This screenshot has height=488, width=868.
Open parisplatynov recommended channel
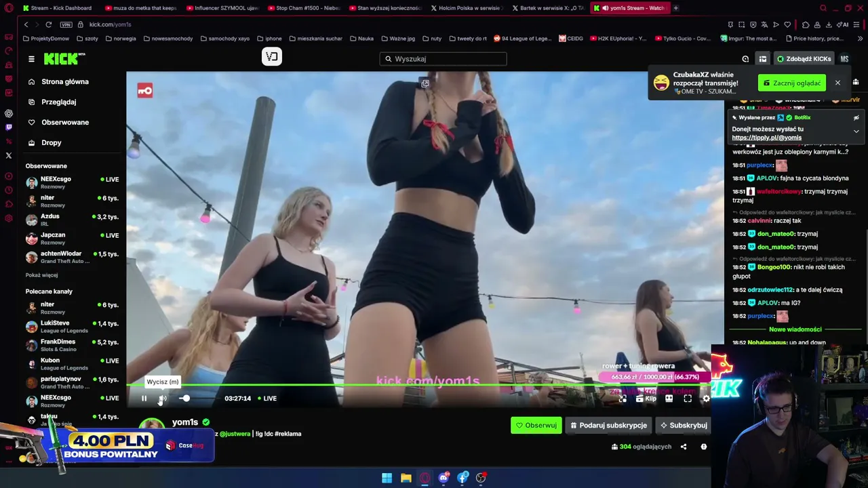click(x=72, y=382)
